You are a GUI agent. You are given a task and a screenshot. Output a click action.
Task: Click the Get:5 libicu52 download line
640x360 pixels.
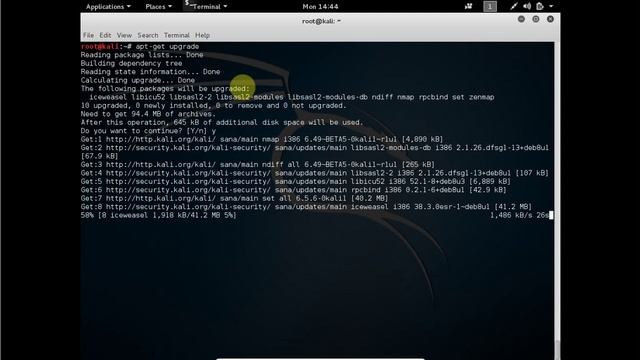296,182
